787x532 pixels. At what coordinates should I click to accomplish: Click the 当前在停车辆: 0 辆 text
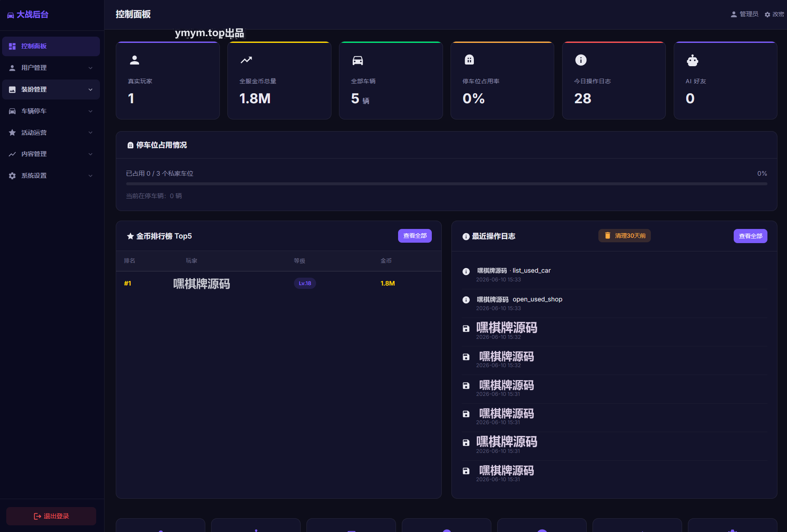[154, 196]
